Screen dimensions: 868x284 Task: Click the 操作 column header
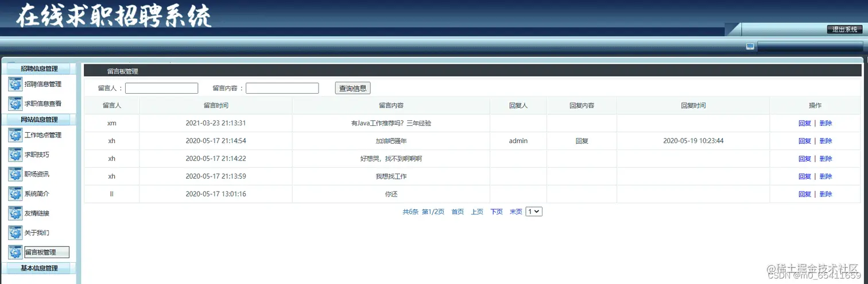pyautogui.click(x=815, y=106)
